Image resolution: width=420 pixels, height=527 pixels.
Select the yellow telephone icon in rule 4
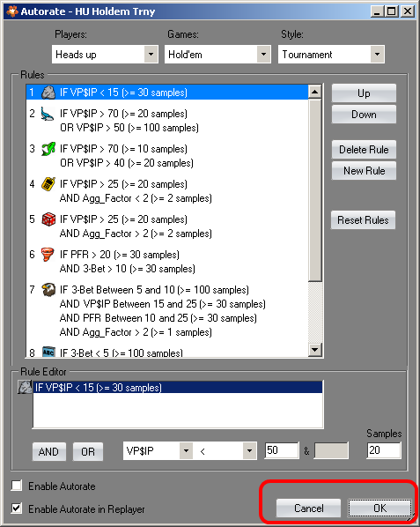48,184
